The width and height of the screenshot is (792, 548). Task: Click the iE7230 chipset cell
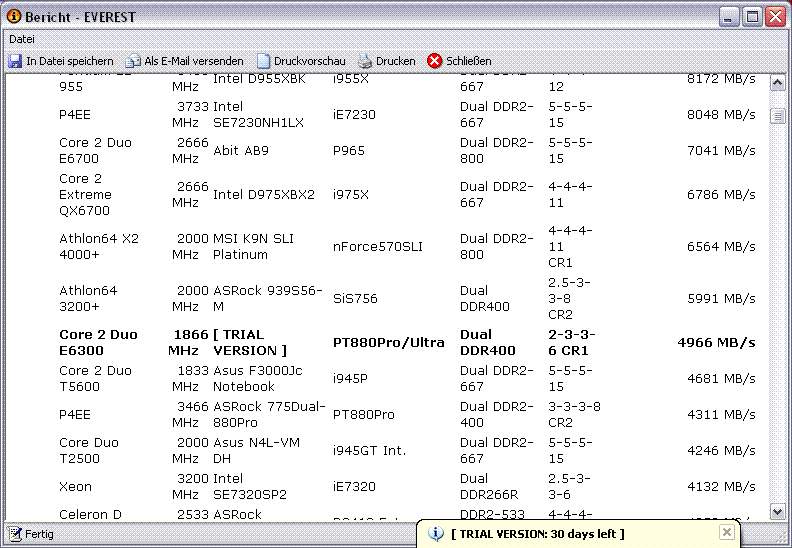coord(354,114)
